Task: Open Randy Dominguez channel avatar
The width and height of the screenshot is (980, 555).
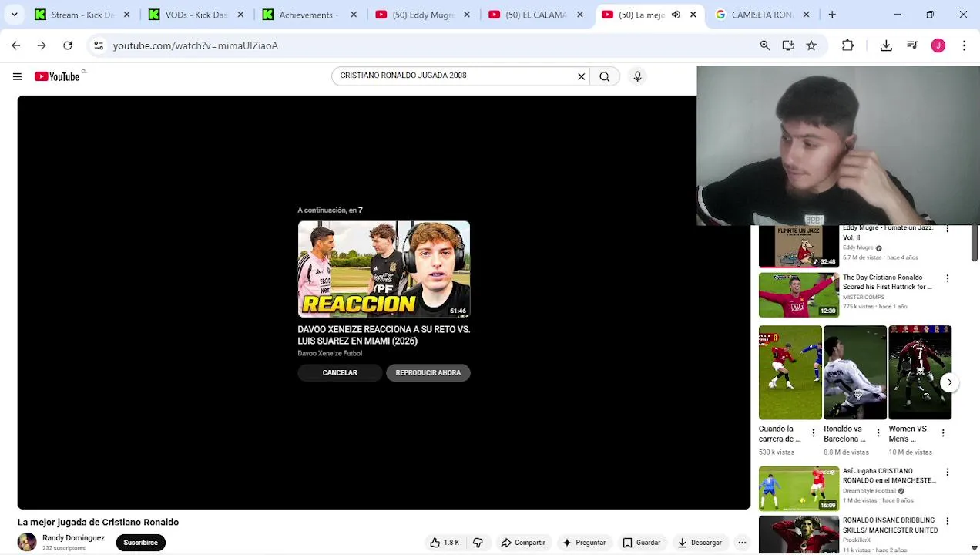Action: 27,542
